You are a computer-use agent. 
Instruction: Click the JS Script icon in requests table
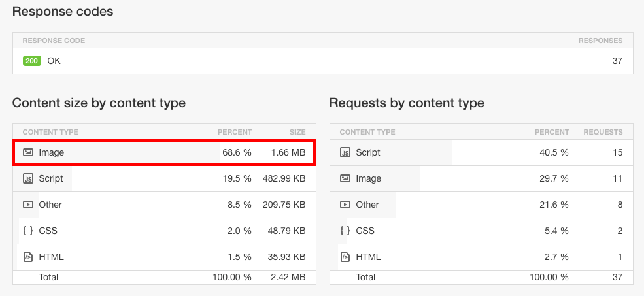coord(345,152)
